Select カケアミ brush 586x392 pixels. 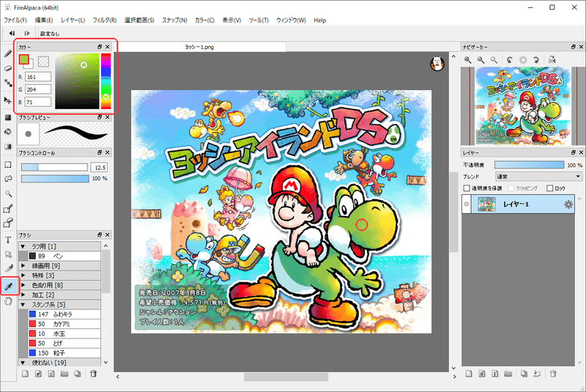(x=64, y=324)
